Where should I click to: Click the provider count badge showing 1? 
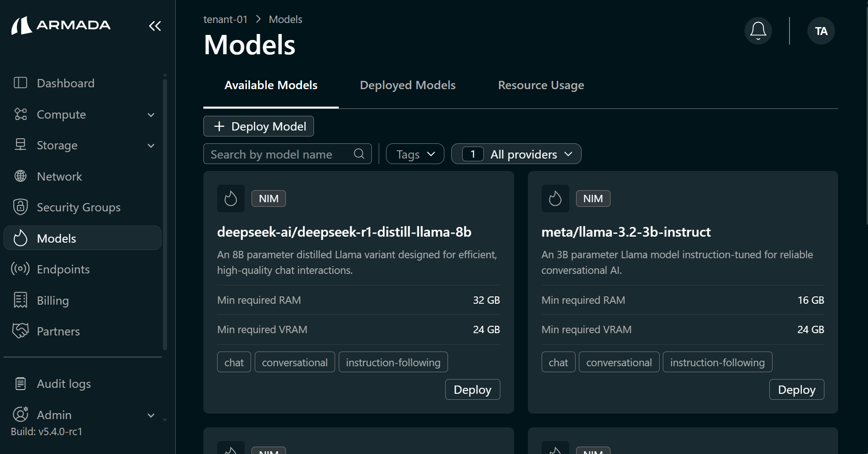tap(473, 154)
